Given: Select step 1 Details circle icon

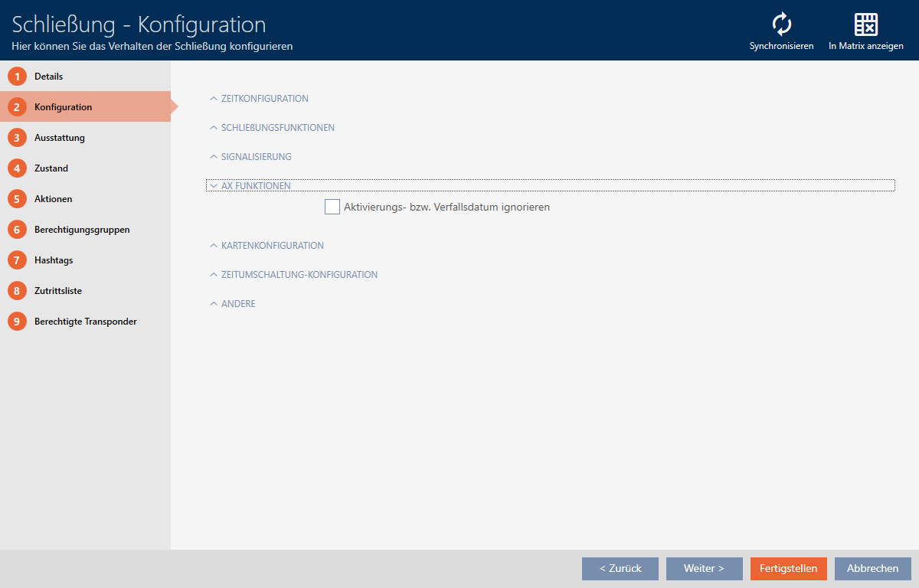Looking at the screenshot, I should [17, 77].
